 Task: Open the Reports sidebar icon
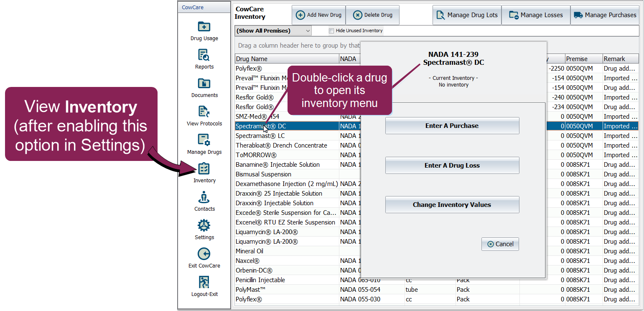click(204, 55)
